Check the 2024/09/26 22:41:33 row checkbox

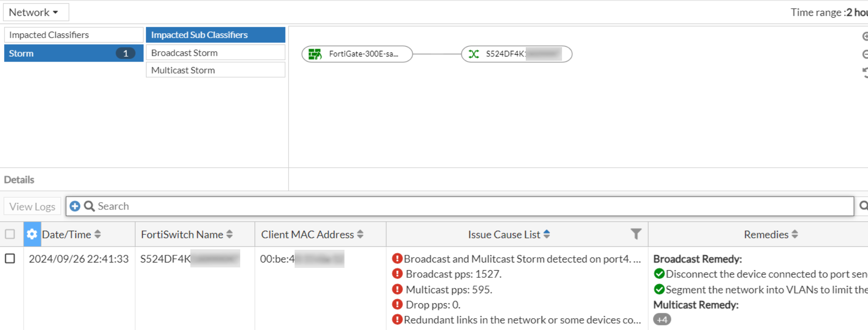[x=10, y=258]
